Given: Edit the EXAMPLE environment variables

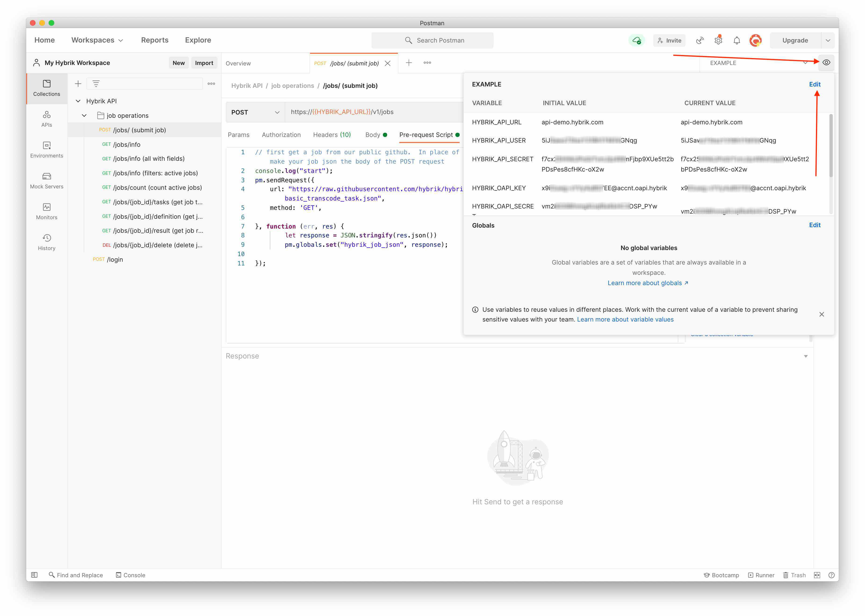Looking at the screenshot, I should coord(815,84).
